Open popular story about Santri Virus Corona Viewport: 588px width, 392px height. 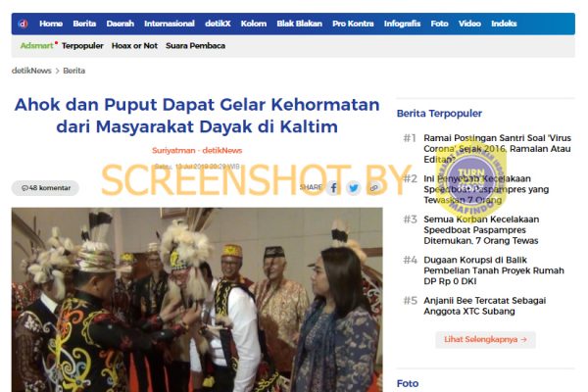pos(497,149)
